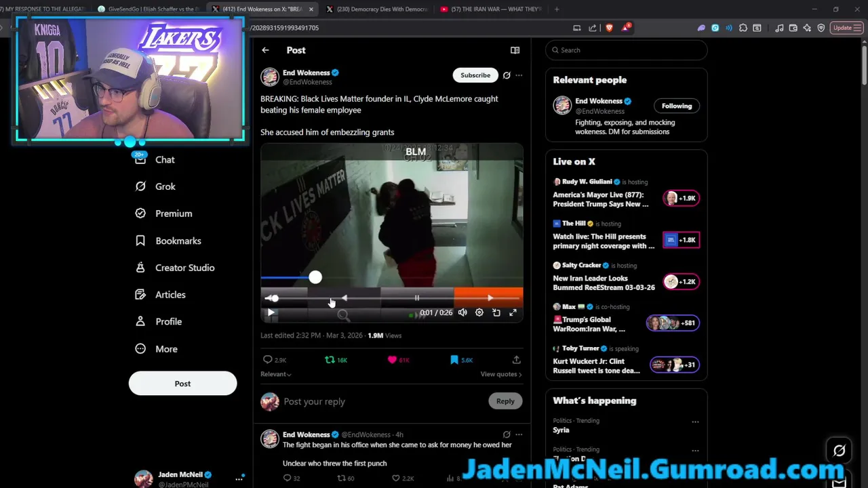Image resolution: width=868 pixels, height=488 pixels.
Task: Switch to Democracy Dies With Democracy tab
Action: point(376,9)
